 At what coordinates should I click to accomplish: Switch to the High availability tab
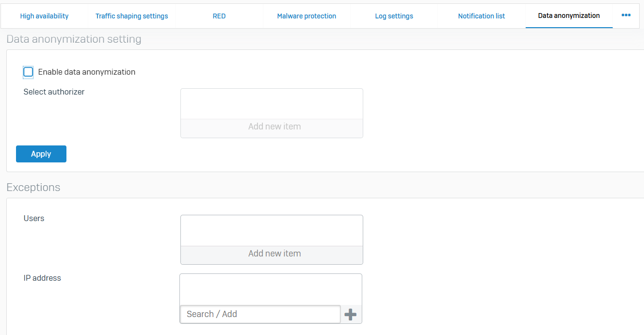pos(44,16)
